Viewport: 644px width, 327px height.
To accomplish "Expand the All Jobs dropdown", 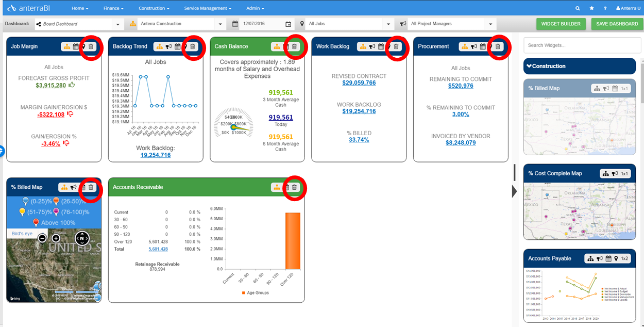I will (x=388, y=24).
